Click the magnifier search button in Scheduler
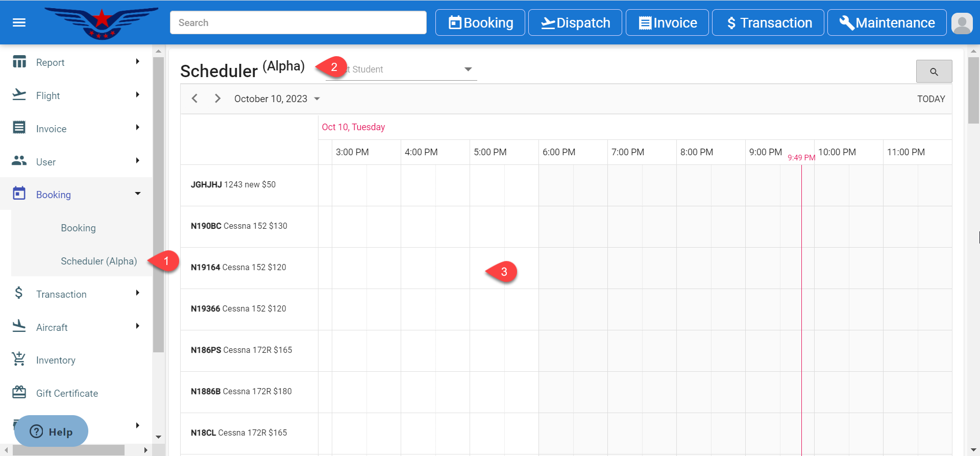 pyautogui.click(x=934, y=71)
